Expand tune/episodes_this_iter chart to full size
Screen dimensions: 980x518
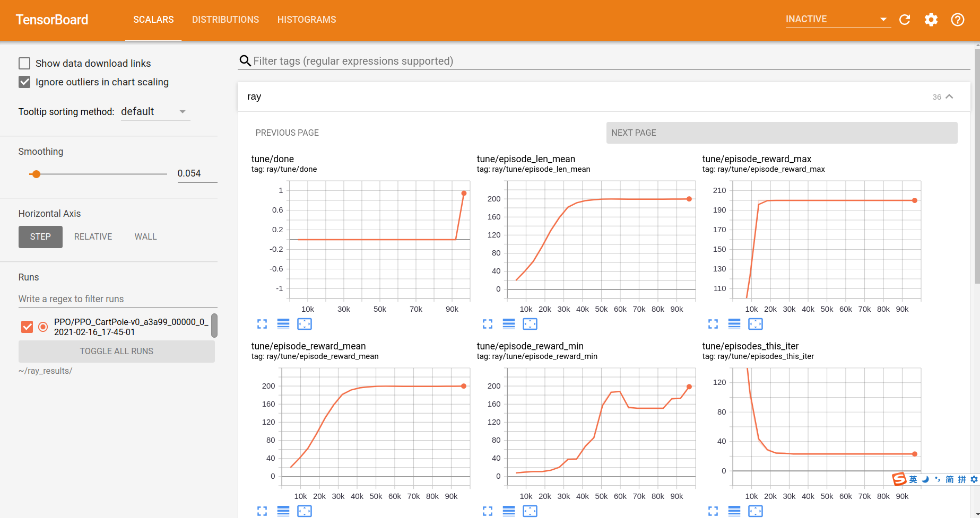pos(713,511)
